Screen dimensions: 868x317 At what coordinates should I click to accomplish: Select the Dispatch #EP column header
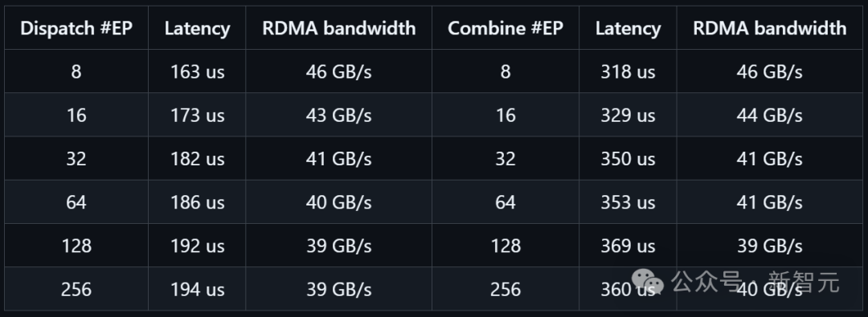click(76, 28)
